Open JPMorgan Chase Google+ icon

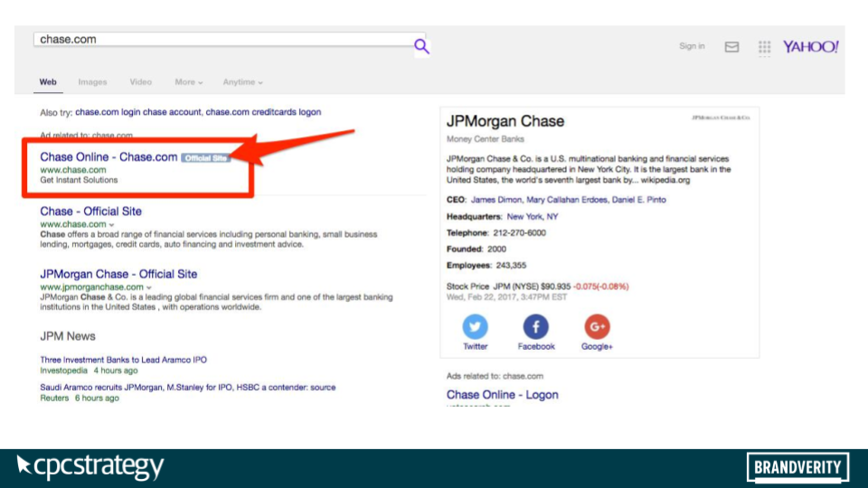[x=597, y=326]
